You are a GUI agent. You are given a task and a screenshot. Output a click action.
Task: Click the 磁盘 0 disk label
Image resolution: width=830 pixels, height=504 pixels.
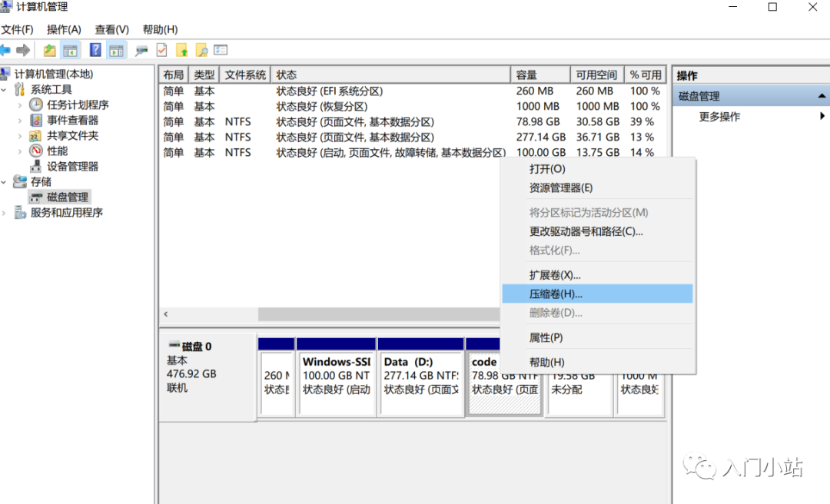point(197,346)
